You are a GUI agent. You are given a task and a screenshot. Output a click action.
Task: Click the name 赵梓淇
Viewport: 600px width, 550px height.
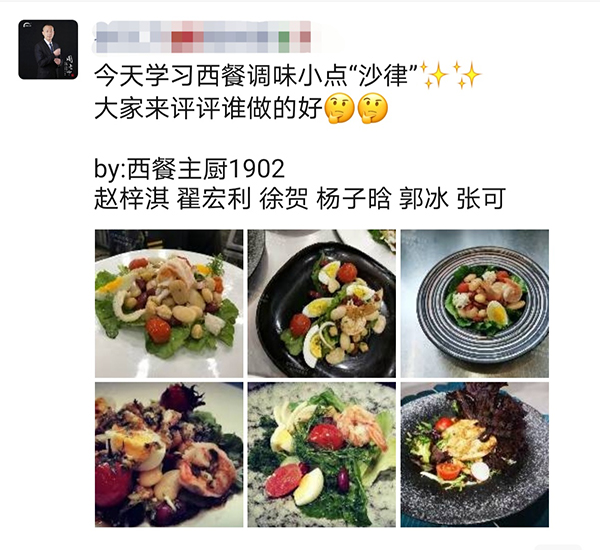point(132,198)
